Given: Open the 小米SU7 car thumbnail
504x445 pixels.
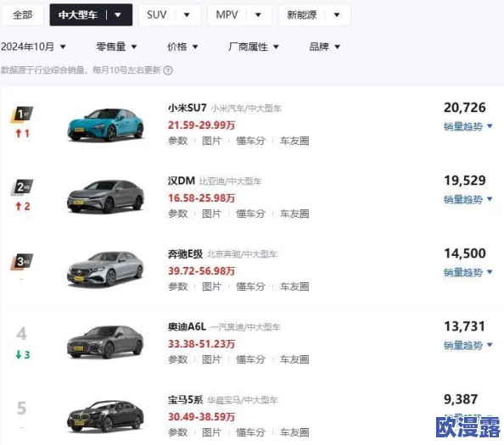Looking at the screenshot, I should tap(105, 125).
